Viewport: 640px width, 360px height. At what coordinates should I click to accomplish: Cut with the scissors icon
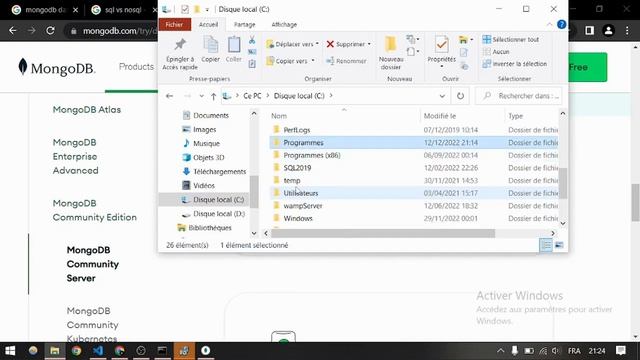[x=252, y=40]
